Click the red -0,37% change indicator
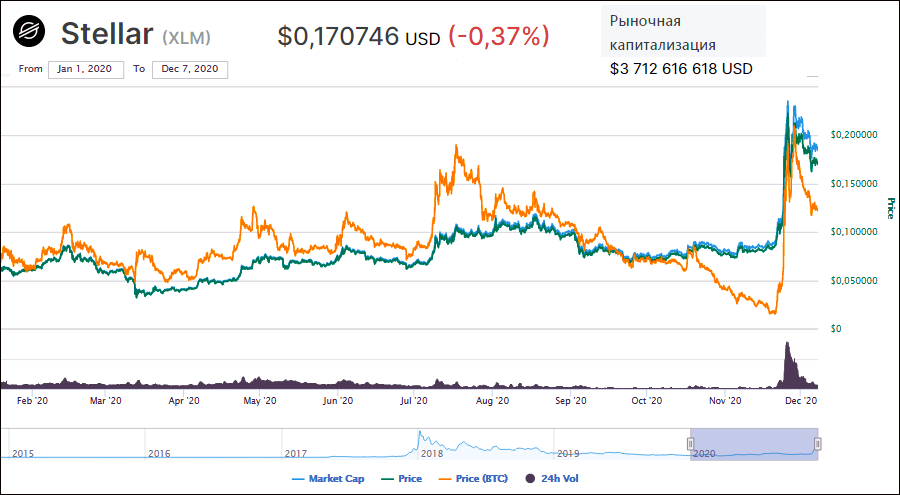The height and width of the screenshot is (495, 900). (499, 37)
